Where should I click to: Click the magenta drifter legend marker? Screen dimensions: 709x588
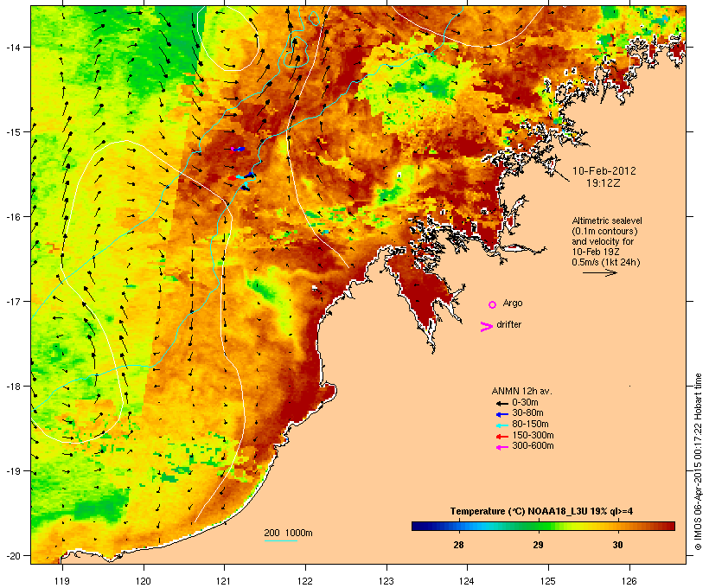click(x=486, y=327)
